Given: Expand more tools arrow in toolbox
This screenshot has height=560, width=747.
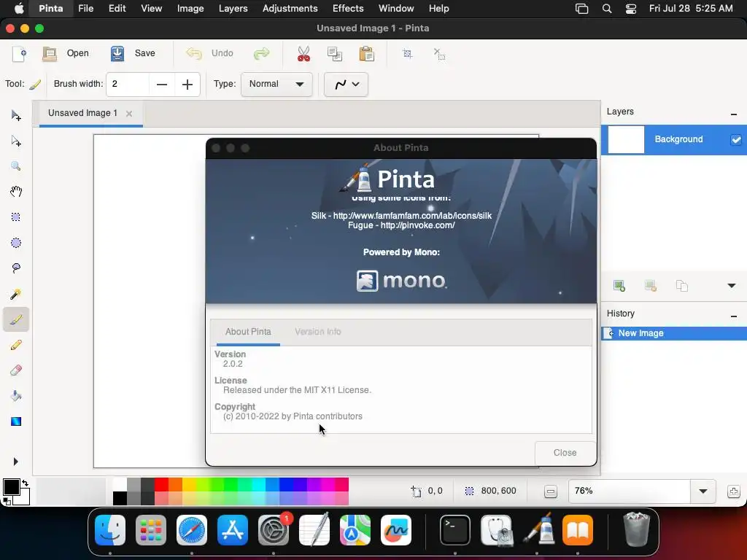Looking at the screenshot, I should (x=16, y=462).
